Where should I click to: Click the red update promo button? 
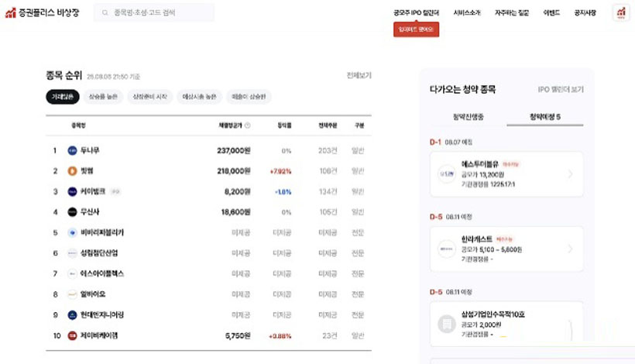[x=416, y=29]
